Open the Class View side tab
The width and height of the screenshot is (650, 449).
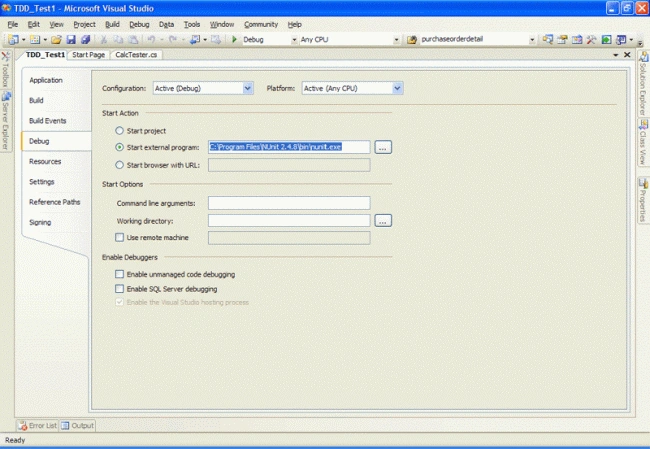point(643,142)
